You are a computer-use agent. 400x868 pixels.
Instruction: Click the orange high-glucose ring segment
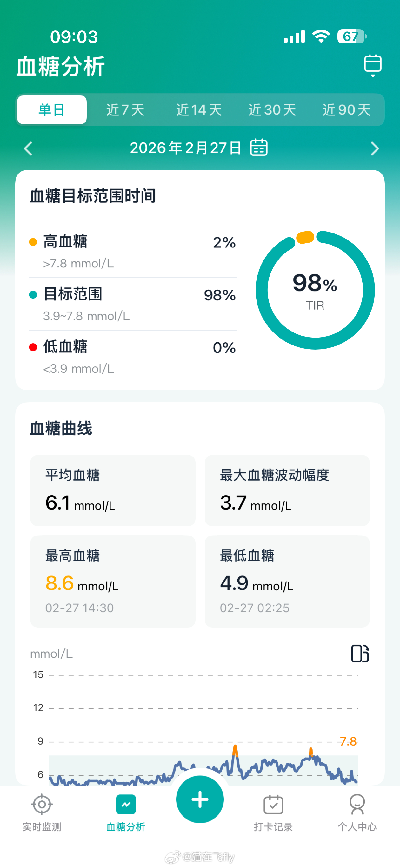click(x=305, y=237)
